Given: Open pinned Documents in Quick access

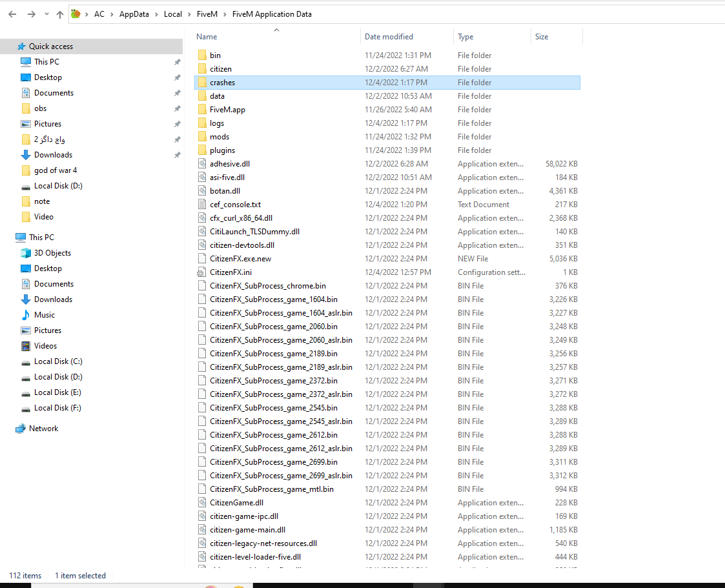Looking at the screenshot, I should tap(54, 92).
